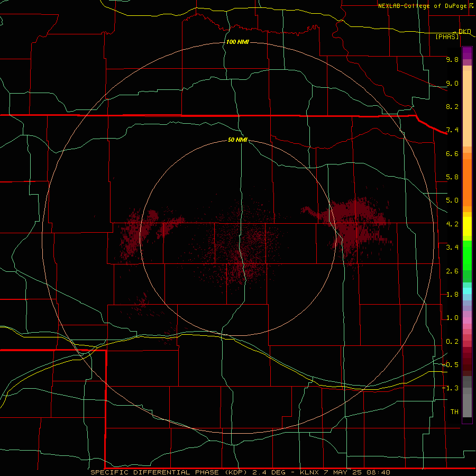Viewport: 476px width, 476px height.
Task: Click the 100 NMI range ring label
Action: 237,42
